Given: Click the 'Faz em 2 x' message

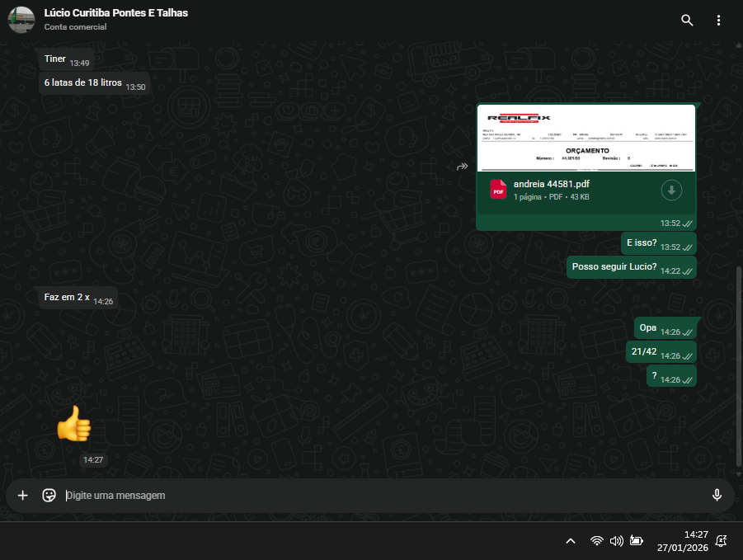Looking at the screenshot, I should [x=67, y=297].
